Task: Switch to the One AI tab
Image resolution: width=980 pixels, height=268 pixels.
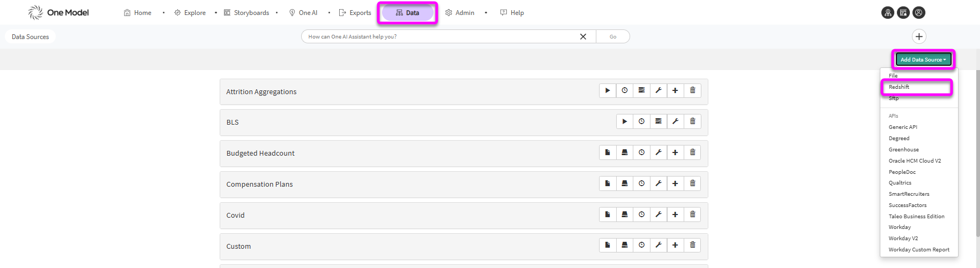Action: (x=303, y=13)
